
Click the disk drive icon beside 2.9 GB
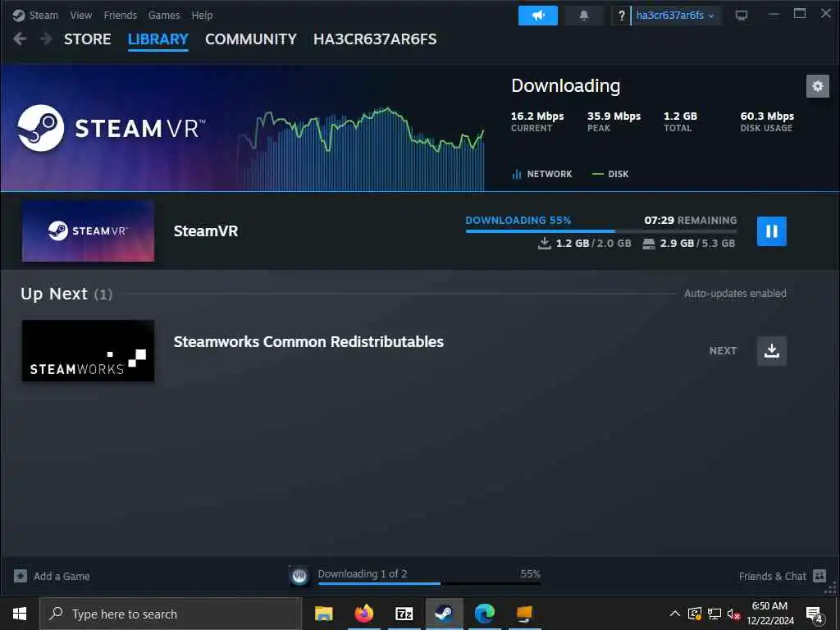coord(649,244)
